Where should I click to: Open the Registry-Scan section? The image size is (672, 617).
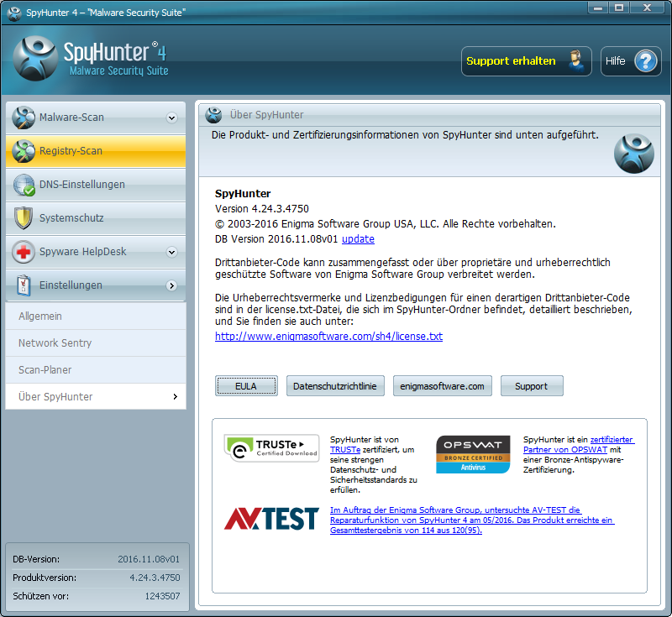[x=96, y=151]
